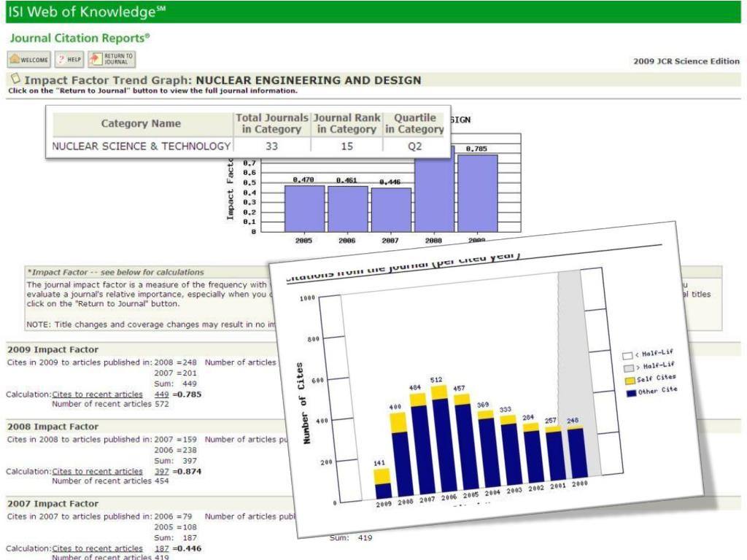Click Number of recent articles 572 text

(111, 404)
